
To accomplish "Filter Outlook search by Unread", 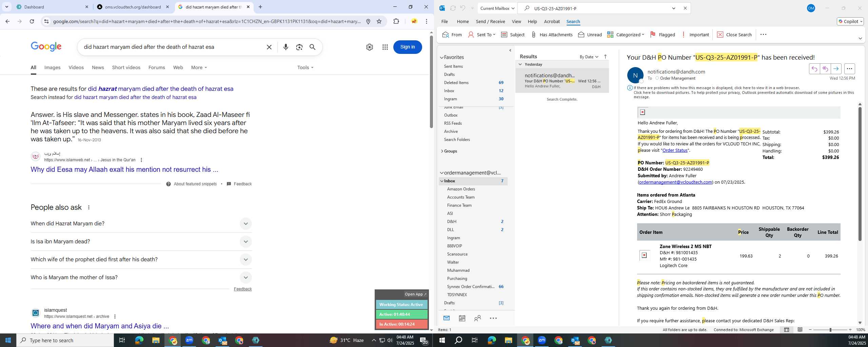I will click(x=590, y=35).
